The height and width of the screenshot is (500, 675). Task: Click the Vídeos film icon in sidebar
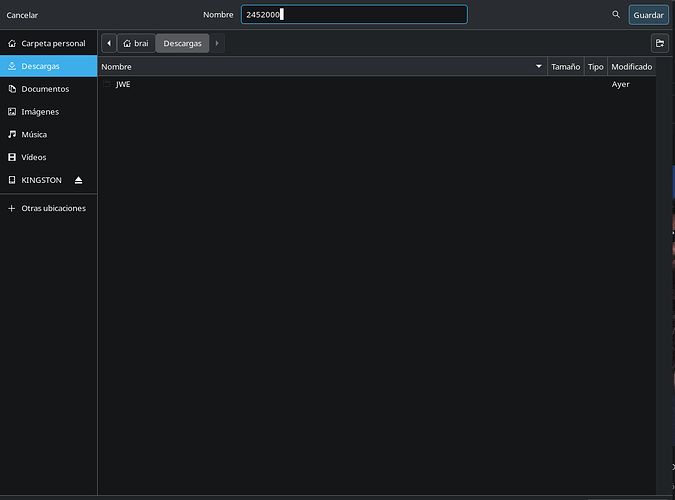pos(12,157)
